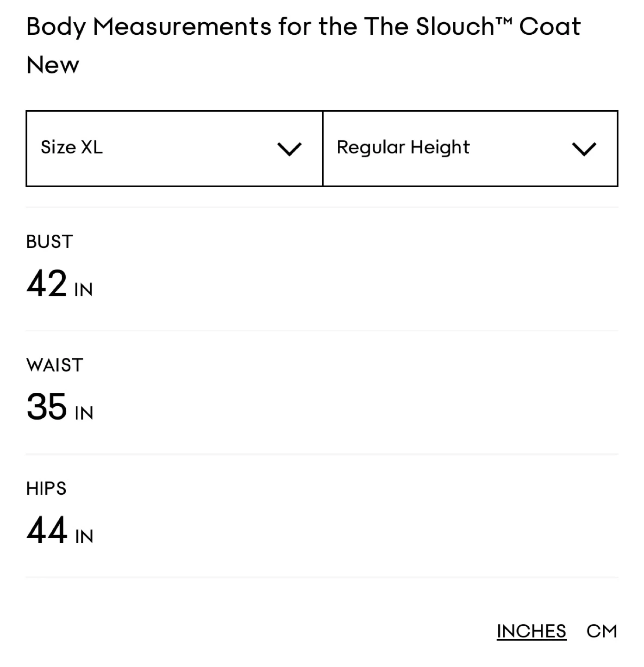This screenshot has width=644, height=667.
Task: Click the word Coat in the heading
Action: (x=550, y=26)
